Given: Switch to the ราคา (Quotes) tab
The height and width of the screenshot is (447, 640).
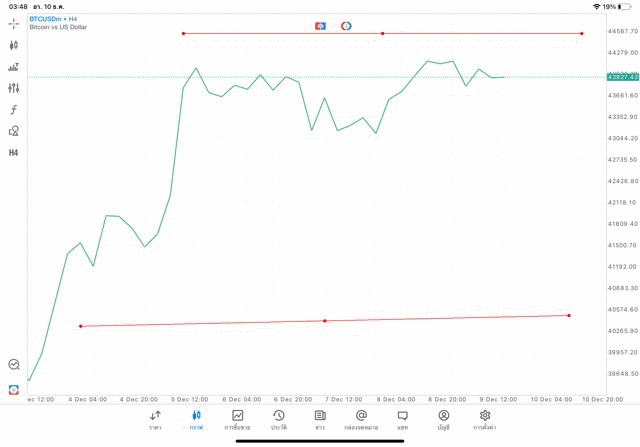Looking at the screenshot, I should (x=155, y=419).
